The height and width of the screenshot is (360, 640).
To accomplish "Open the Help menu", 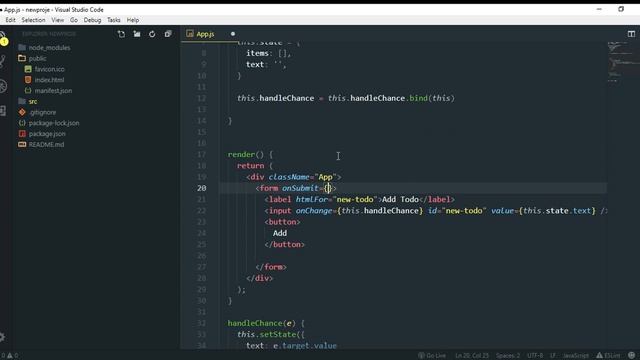I will tap(133, 20).
